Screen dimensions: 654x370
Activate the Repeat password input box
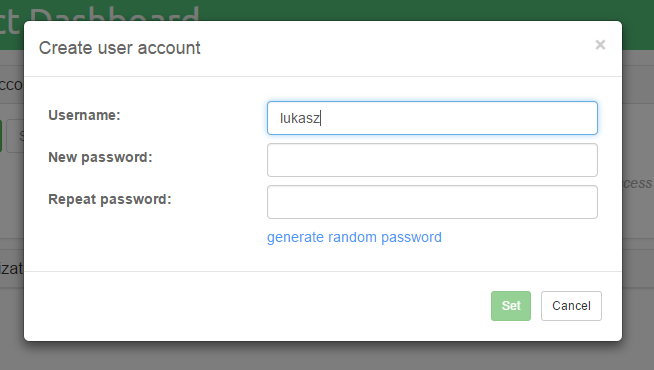pos(432,202)
